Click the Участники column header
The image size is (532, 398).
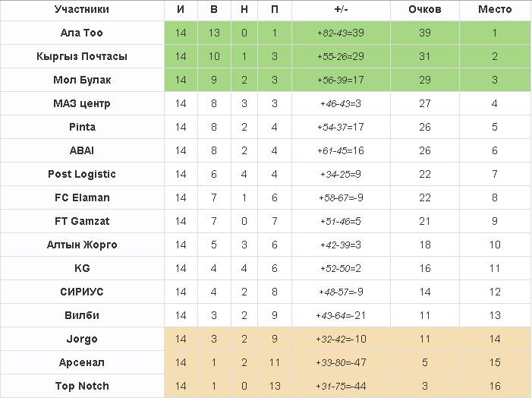click(x=82, y=9)
